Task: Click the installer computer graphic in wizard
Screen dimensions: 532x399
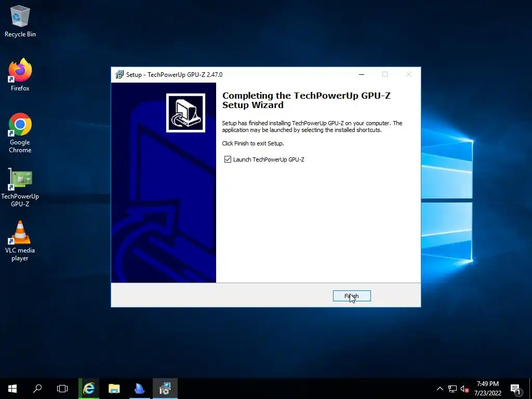Action: tap(185, 113)
